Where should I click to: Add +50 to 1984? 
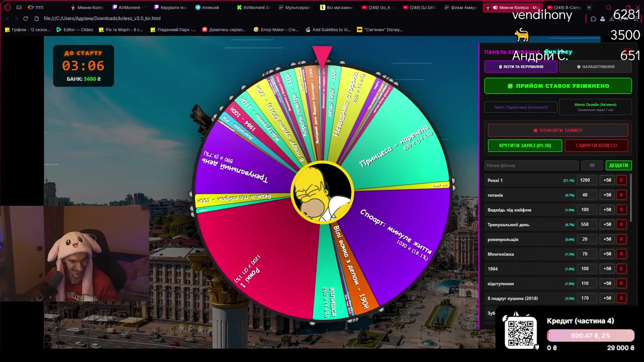tap(607, 268)
